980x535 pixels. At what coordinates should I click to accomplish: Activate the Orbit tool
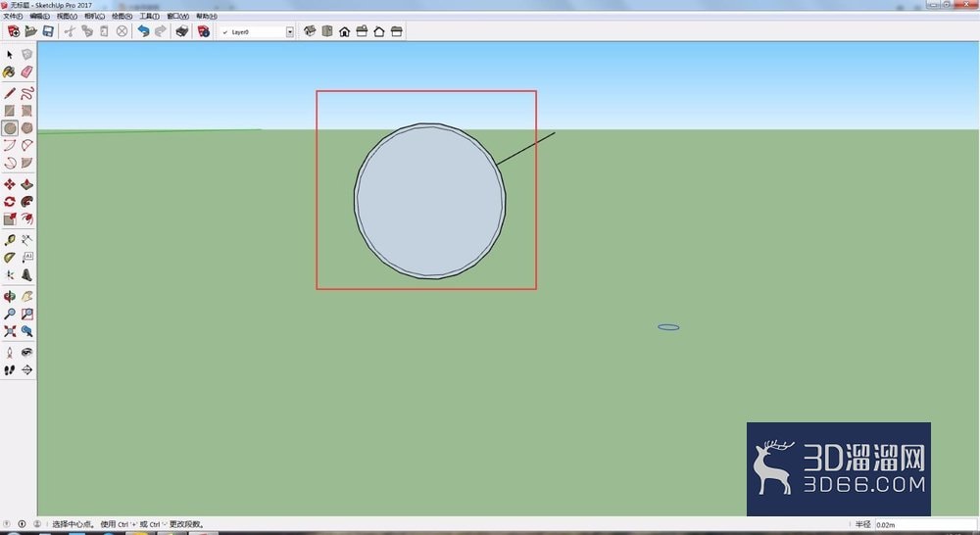click(x=10, y=296)
